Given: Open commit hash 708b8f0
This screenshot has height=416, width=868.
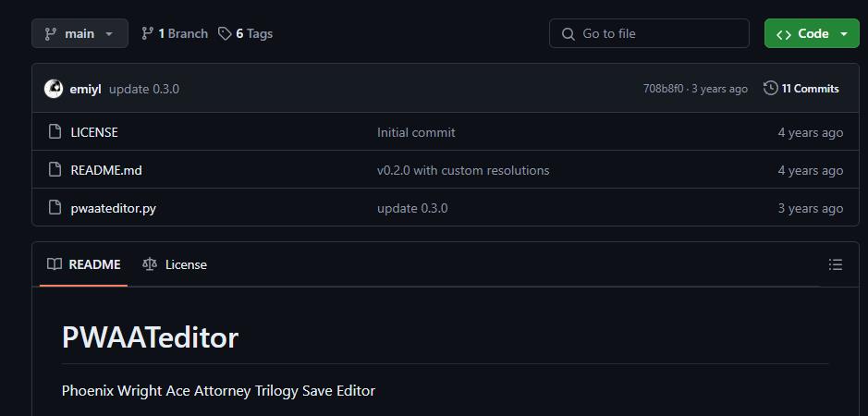Looking at the screenshot, I should click(x=663, y=89).
